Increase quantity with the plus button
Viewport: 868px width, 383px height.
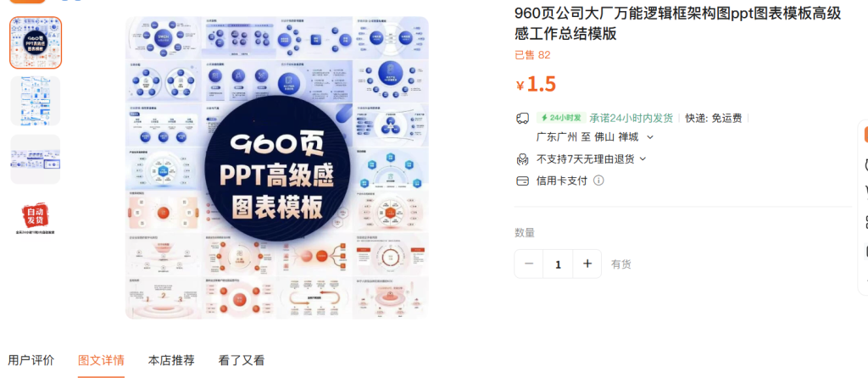(587, 264)
